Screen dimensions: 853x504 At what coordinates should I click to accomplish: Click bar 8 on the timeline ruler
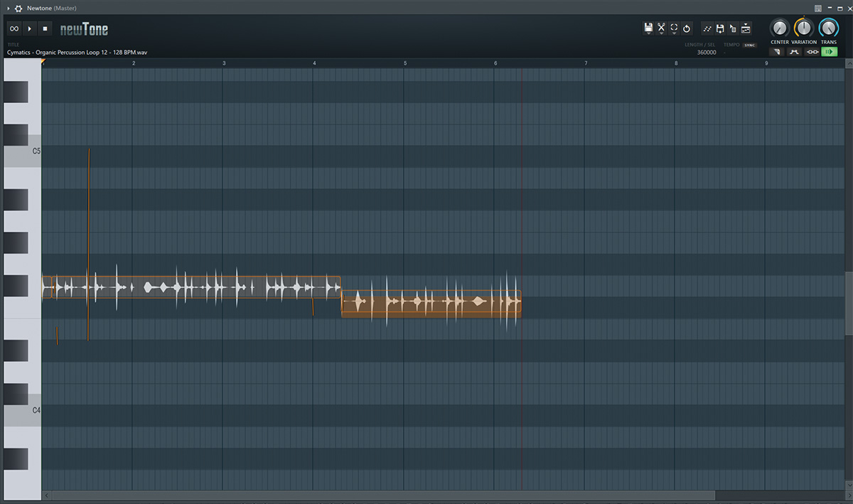click(675, 63)
